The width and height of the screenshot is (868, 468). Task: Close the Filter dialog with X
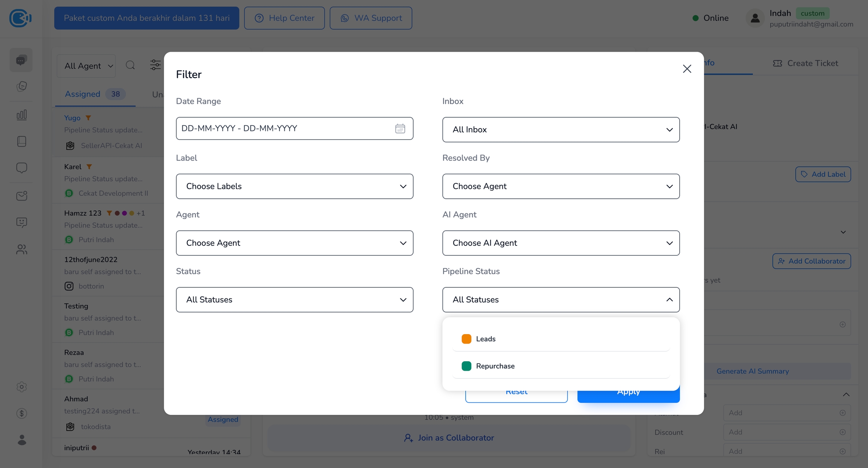click(x=687, y=69)
